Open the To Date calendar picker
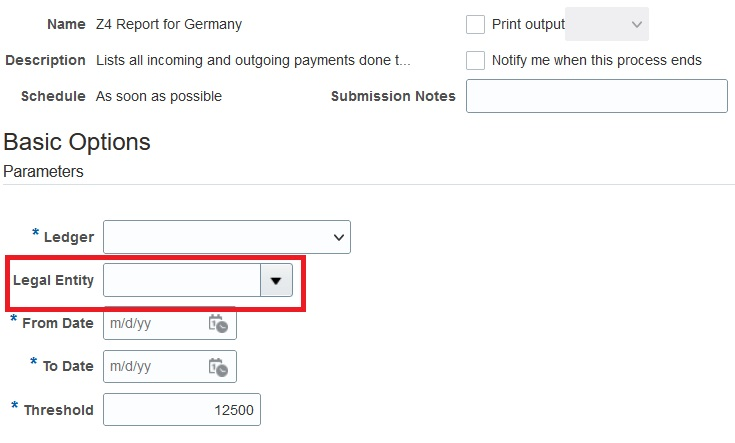Screen dimensions: 735x443 pyautogui.click(x=218, y=367)
